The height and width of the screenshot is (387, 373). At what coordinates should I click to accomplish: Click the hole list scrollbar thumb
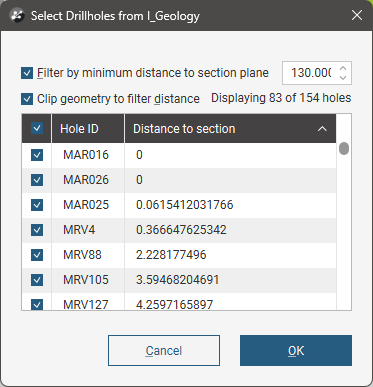click(344, 149)
